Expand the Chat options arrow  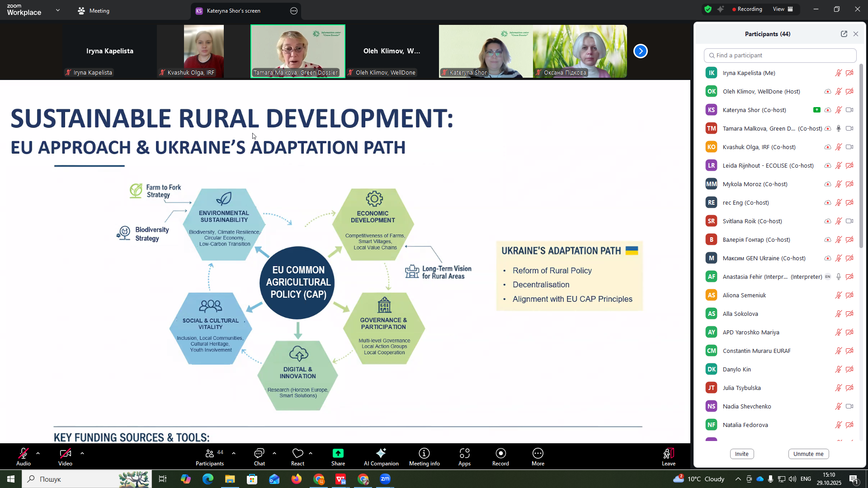pyautogui.click(x=274, y=453)
